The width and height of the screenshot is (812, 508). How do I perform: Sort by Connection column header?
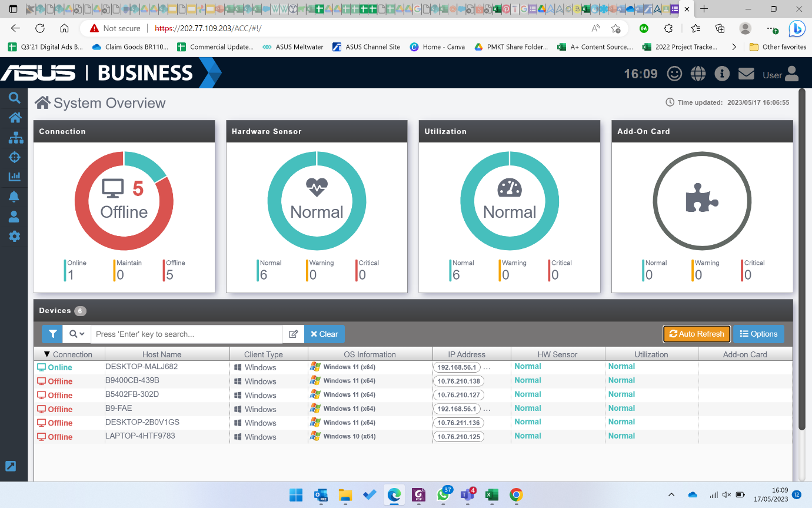69,354
